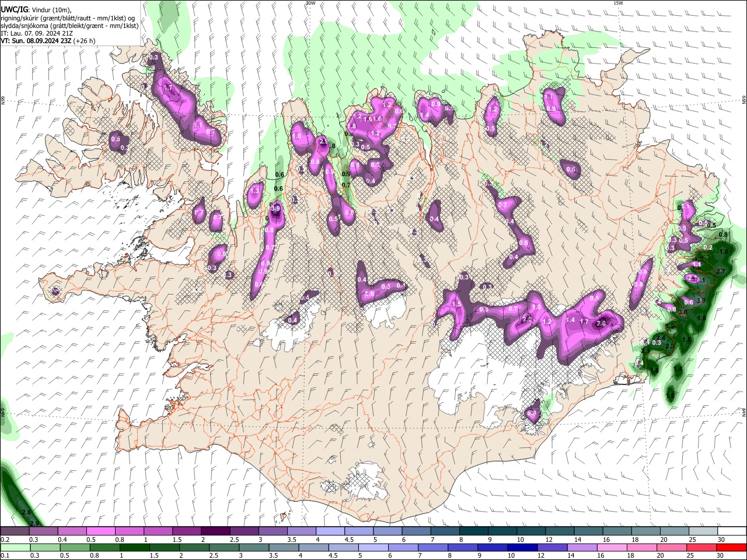Click the '2.6' value in the southwest corner
Image resolution: width=747 pixels, height=560 pixels.
pos(26,512)
